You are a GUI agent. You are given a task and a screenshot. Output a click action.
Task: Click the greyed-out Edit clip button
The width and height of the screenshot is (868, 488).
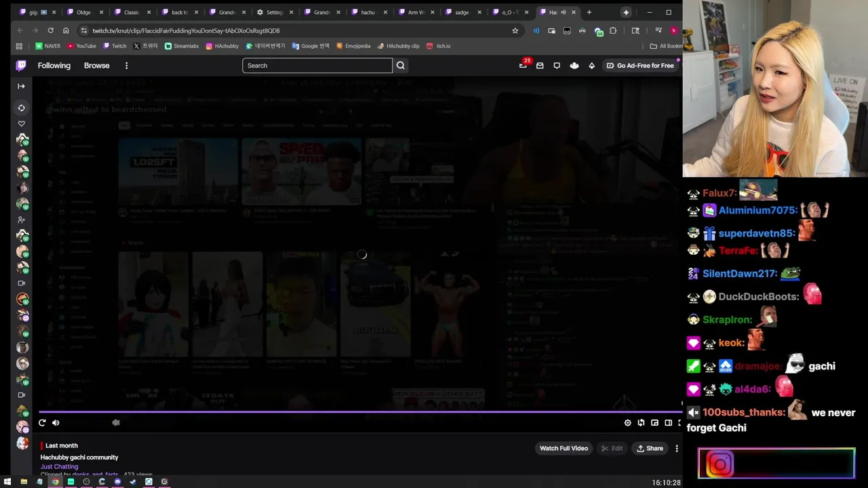pyautogui.click(x=612, y=448)
